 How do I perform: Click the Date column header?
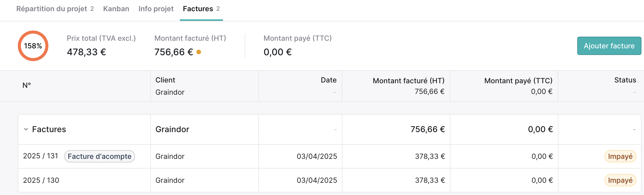(329, 80)
